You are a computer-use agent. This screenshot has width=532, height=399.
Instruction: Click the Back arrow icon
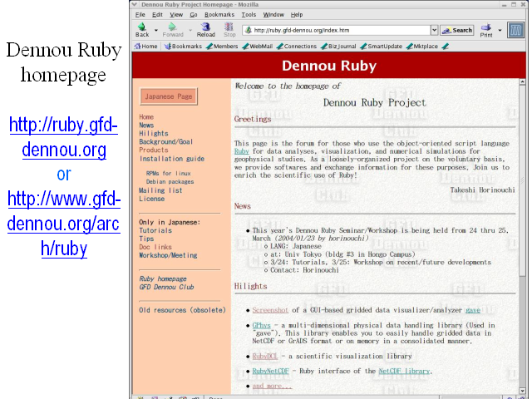142,27
